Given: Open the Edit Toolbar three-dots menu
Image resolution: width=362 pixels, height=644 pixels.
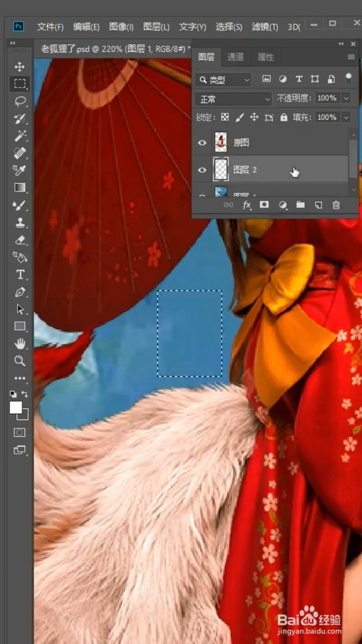Looking at the screenshot, I should (19, 378).
